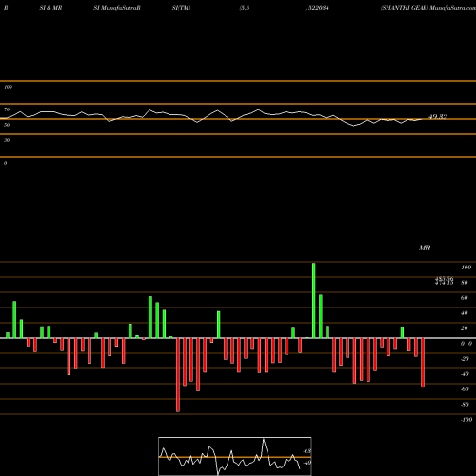Click the 80 label on the MR axis
This screenshot has width=476, height=476.
pos(465,283)
